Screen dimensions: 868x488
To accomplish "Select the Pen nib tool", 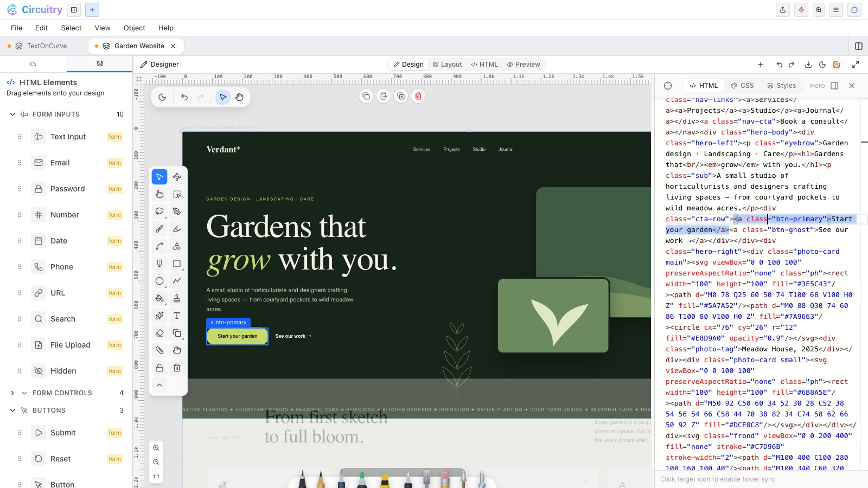I will (177, 211).
